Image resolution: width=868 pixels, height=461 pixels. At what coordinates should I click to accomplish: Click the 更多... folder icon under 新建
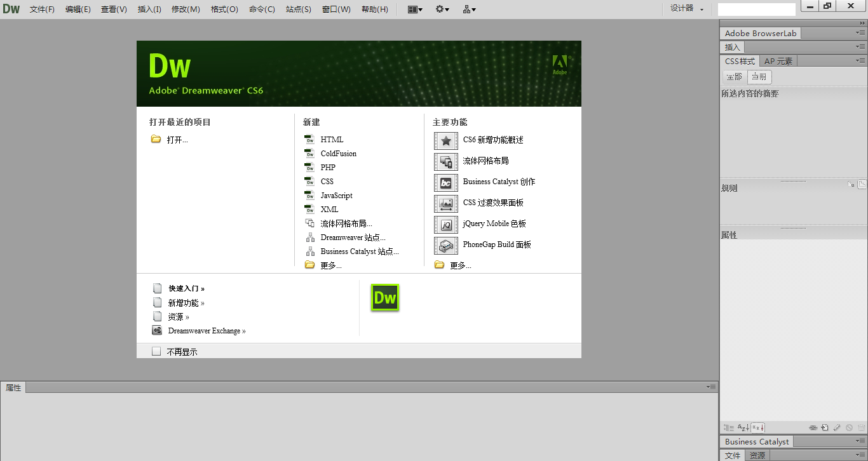(x=310, y=265)
